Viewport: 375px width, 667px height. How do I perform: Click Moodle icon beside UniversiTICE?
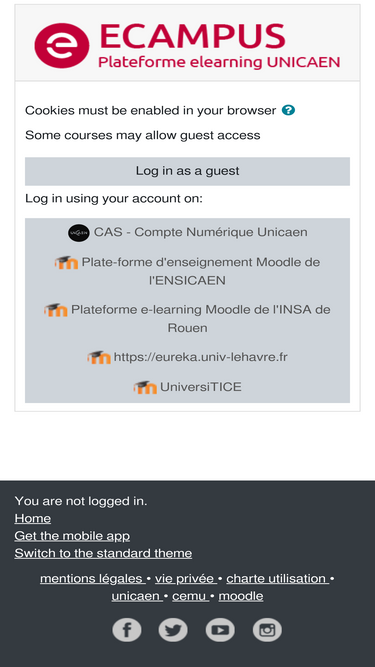(x=145, y=387)
